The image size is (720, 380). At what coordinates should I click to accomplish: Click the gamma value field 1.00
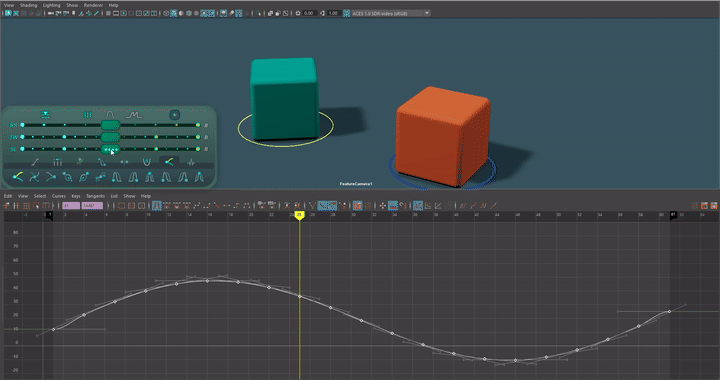[334, 13]
